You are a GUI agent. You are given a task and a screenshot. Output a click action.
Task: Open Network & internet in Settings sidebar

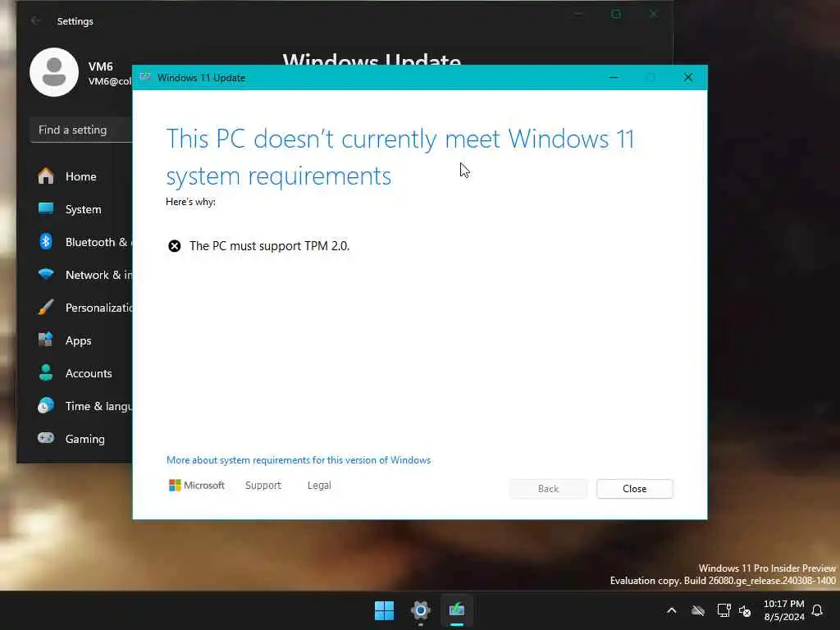80,275
